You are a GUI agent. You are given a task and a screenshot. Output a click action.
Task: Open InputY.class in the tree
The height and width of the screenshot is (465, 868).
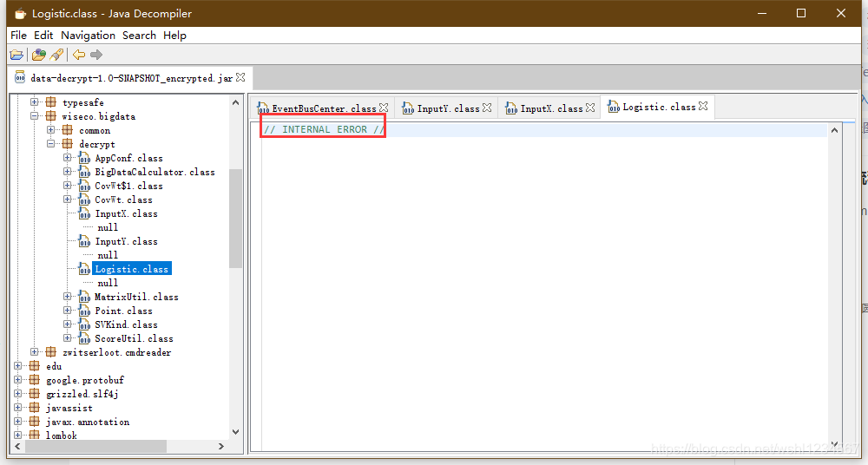tap(126, 241)
